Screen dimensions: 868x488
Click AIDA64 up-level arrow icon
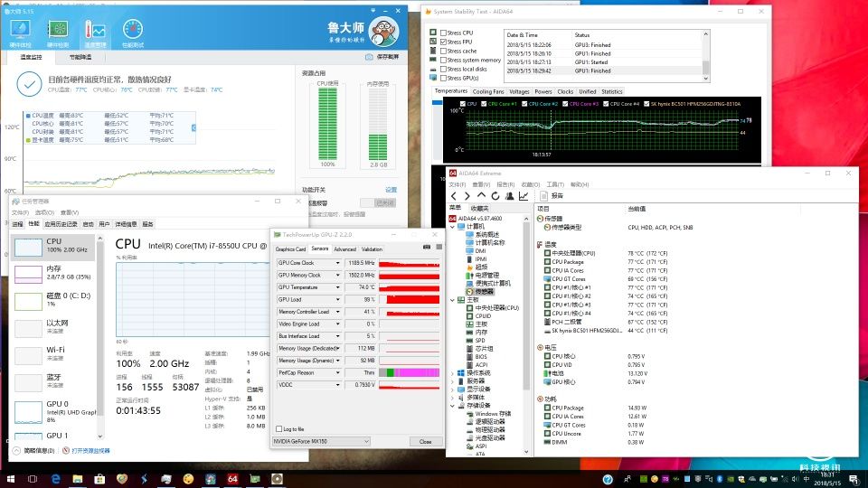(x=481, y=196)
